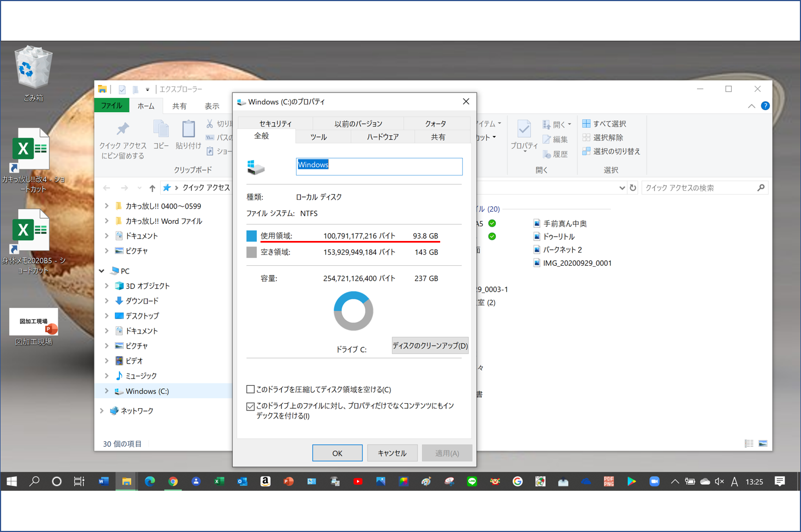Screen dimensions: 801x532
Task: Open Explorer help question mark icon
Action: [765, 106]
